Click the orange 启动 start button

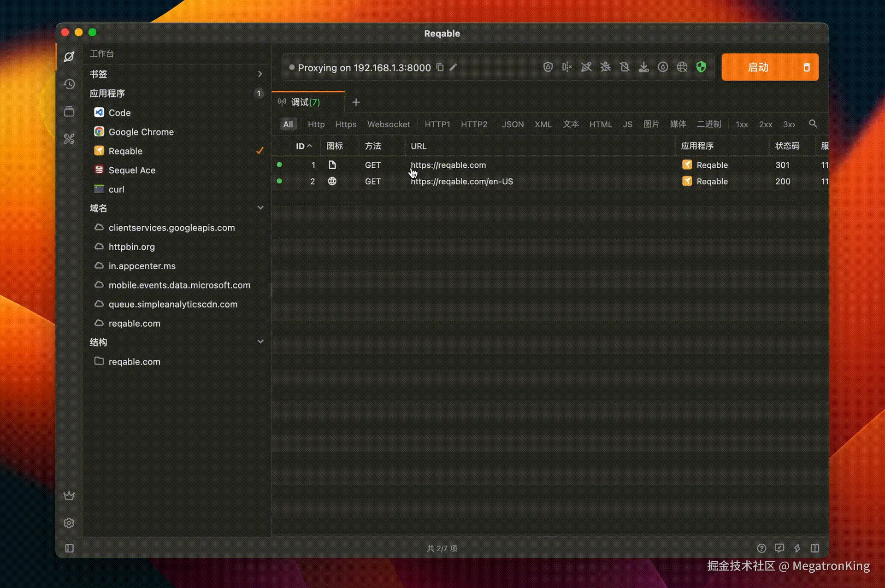[758, 67]
